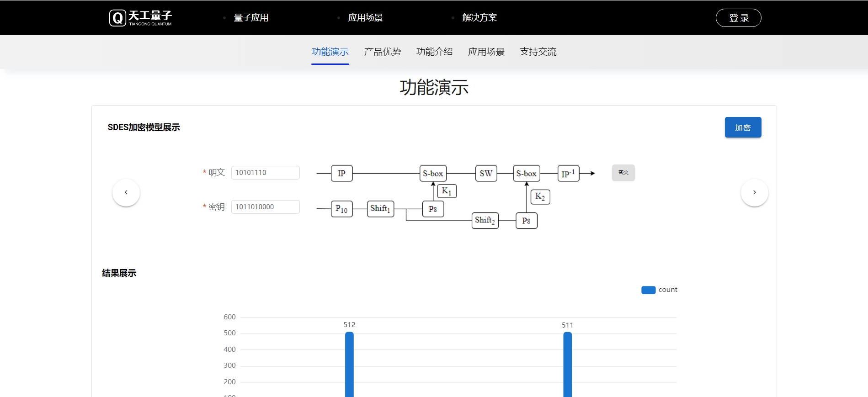The width and height of the screenshot is (868, 397).
Task: Click the 511 value label
Action: tap(567, 325)
